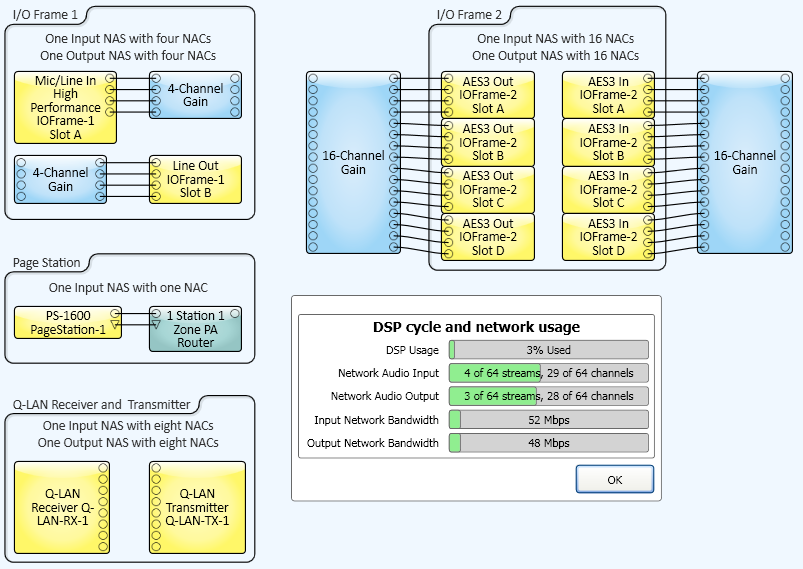
Task: Click 'One Input NAS with eight NACs' text
Action: tap(128, 426)
